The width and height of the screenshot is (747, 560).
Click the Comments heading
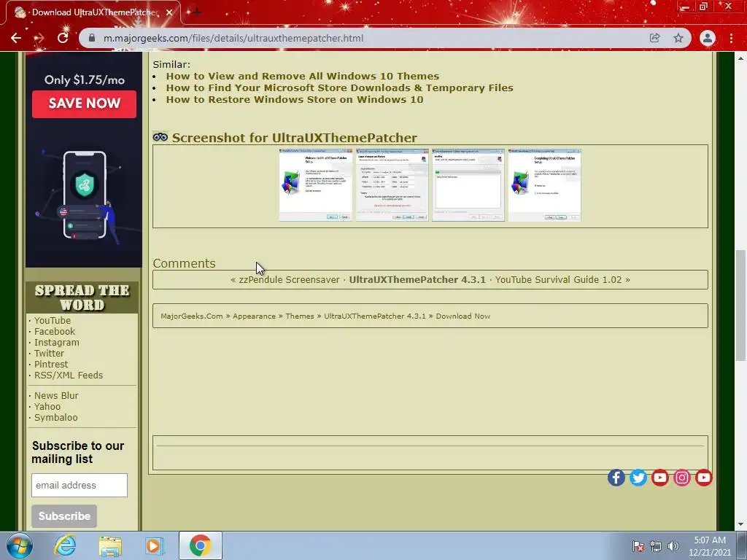184,263
